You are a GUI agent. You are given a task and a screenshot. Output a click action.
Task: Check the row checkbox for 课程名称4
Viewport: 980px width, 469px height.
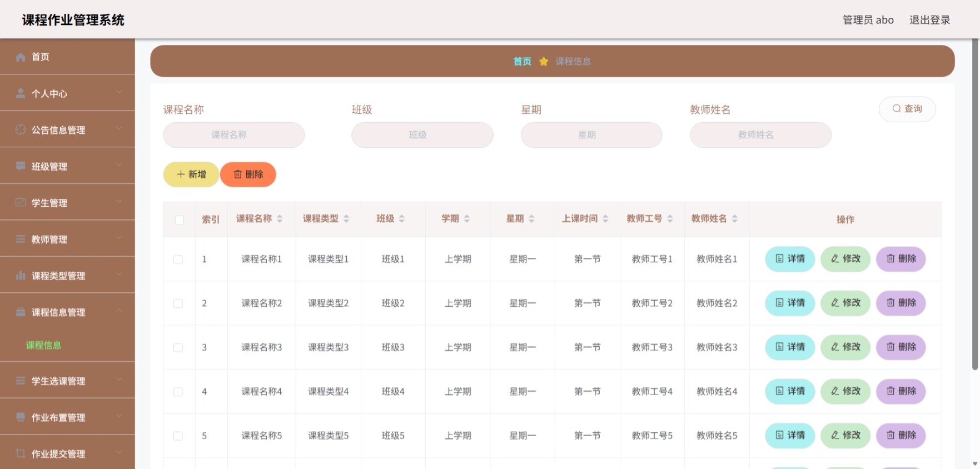(x=178, y=392)
